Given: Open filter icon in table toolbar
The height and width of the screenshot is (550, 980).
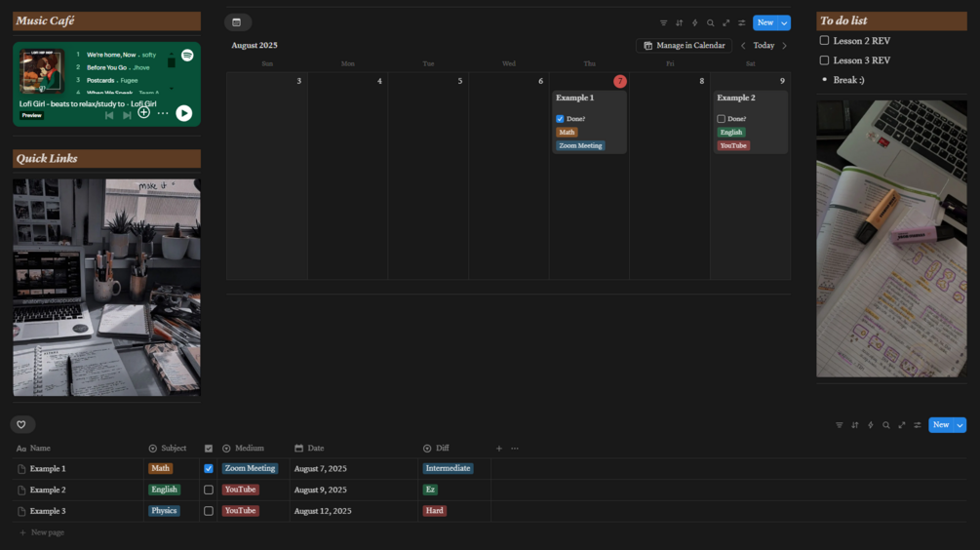Looking at the screenshot, I should click(x=839, y=425).
